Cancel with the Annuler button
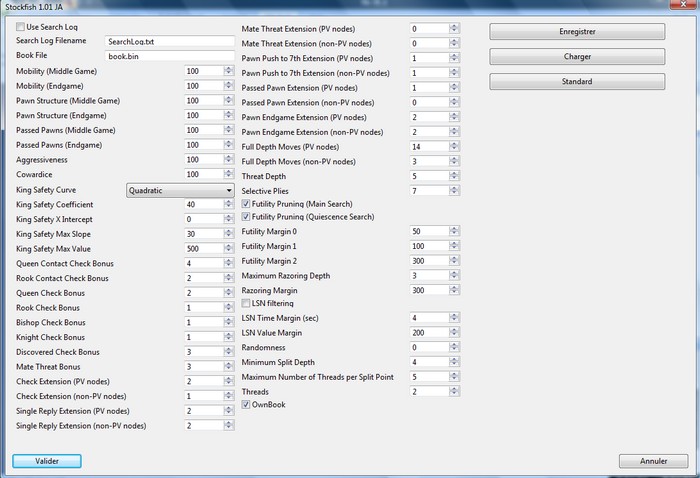The image size is (700, 478). tap(654, 461)
